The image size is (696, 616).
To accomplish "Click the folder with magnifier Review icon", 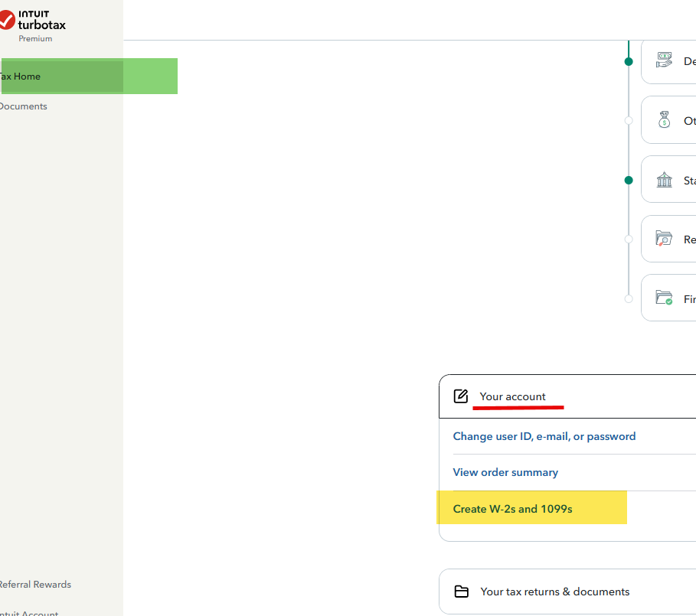I will [x=664, y=239].
